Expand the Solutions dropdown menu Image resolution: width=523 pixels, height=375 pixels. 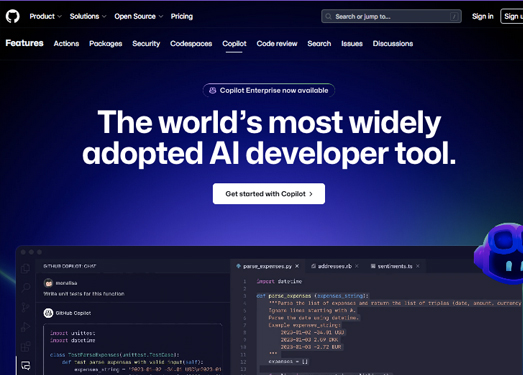pyautogui.click(x=88, y=16)
